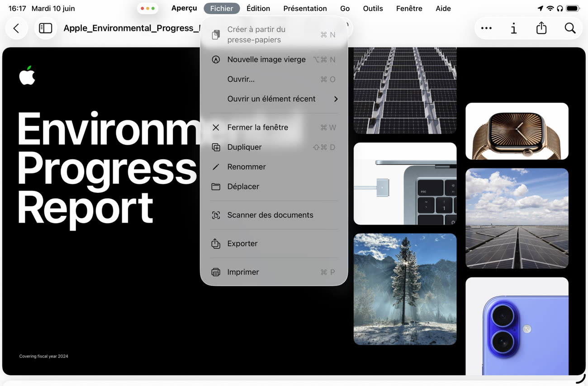588x386 pixels.
Task: Click the MacBook MagSafe cable photo
Action: tap(405, 184)
